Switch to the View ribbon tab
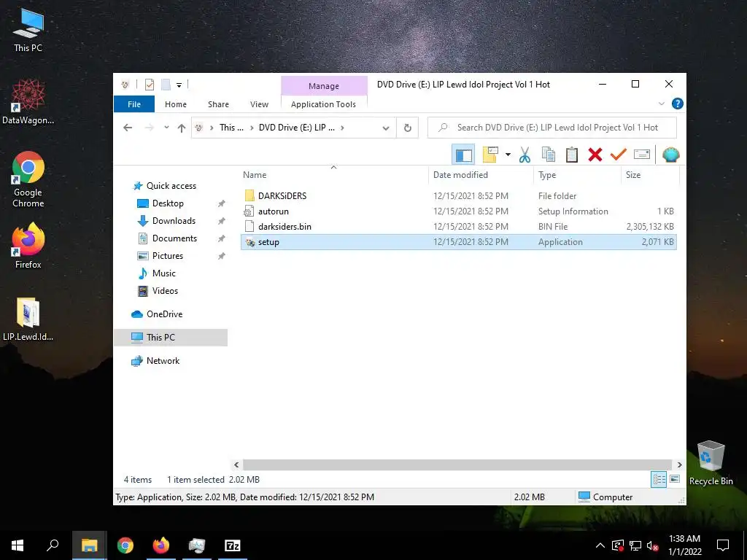Screen dimensions: 747x560 point(259,104)
